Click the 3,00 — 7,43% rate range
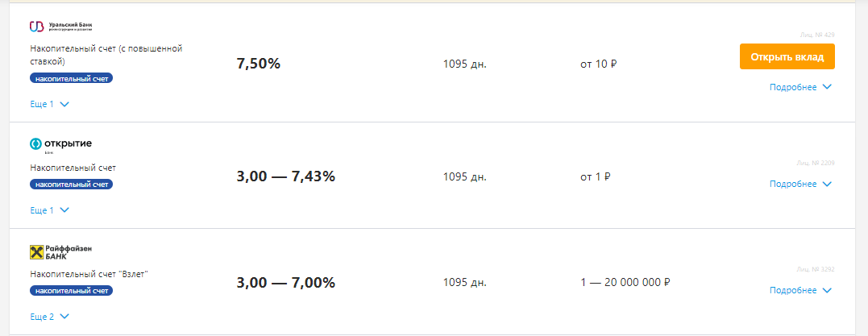Viewport: 868px width, 336px height. tap(285, 176)
